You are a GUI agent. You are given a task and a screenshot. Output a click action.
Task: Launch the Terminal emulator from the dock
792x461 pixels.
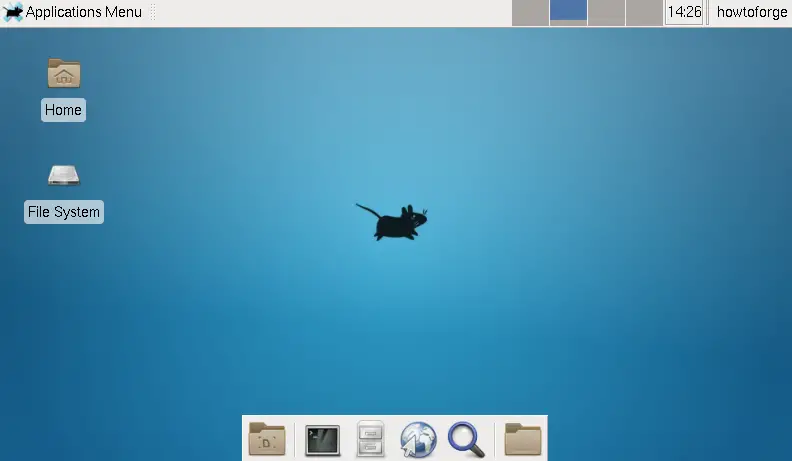pos(322,440)
